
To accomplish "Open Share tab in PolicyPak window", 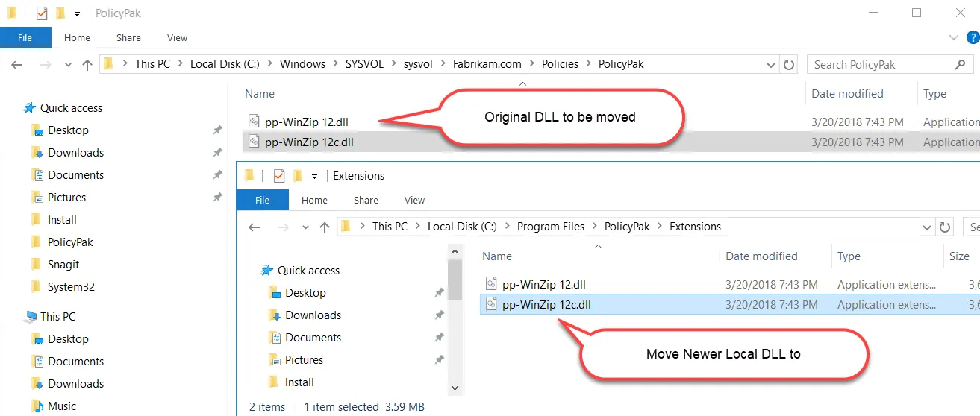I will 128,37.
